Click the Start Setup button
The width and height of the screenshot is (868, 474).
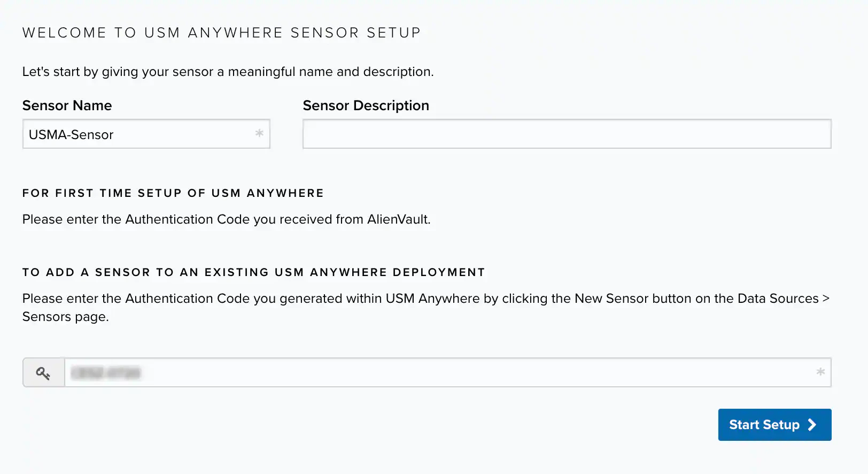pos(774,425)
